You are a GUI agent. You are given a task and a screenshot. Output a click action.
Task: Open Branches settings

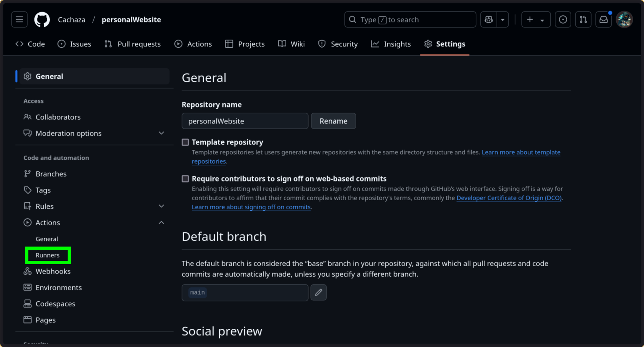[94, 174]
